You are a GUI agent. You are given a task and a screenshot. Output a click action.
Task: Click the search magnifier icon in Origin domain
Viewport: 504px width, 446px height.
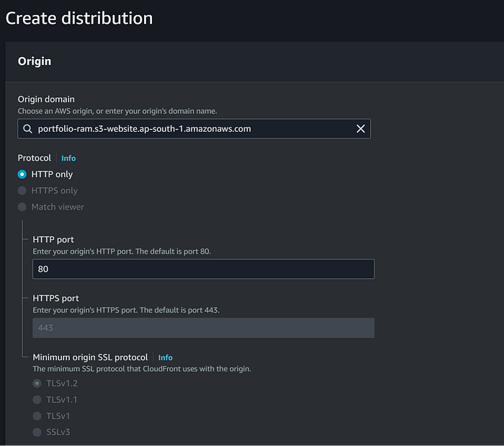click(x=27, y=129)
